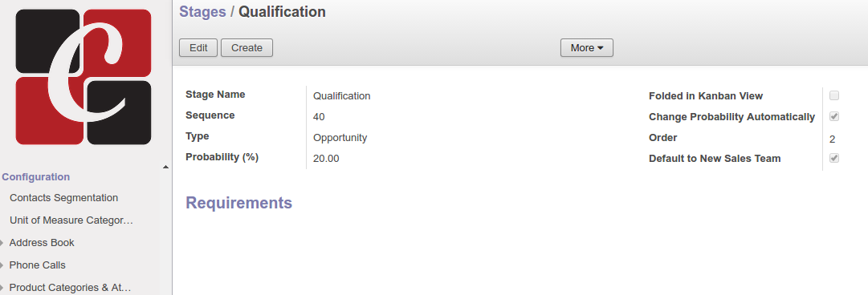Open the More dropdown menu

[x=587, y=48]
